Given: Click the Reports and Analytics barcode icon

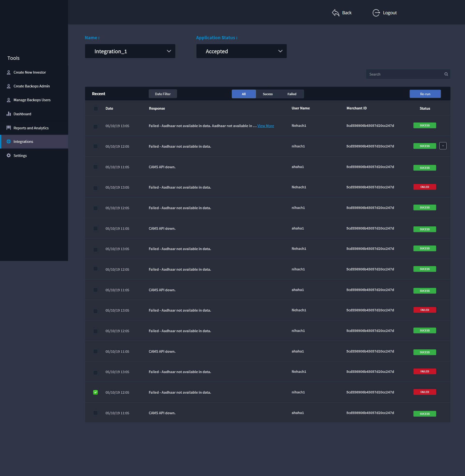Looking at the screenshot, I should coord(8,128).
